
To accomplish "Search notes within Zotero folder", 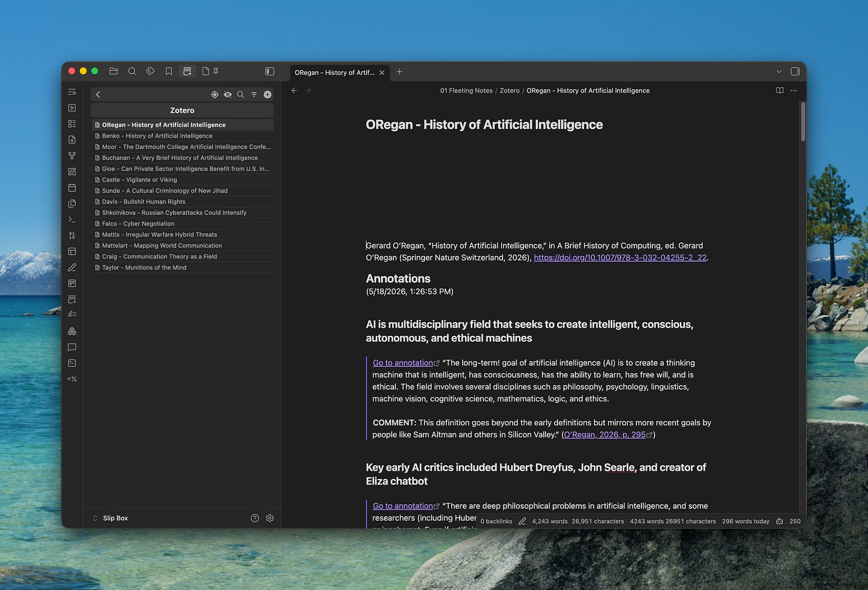I will pyautogui.click(x=241, y=94).
